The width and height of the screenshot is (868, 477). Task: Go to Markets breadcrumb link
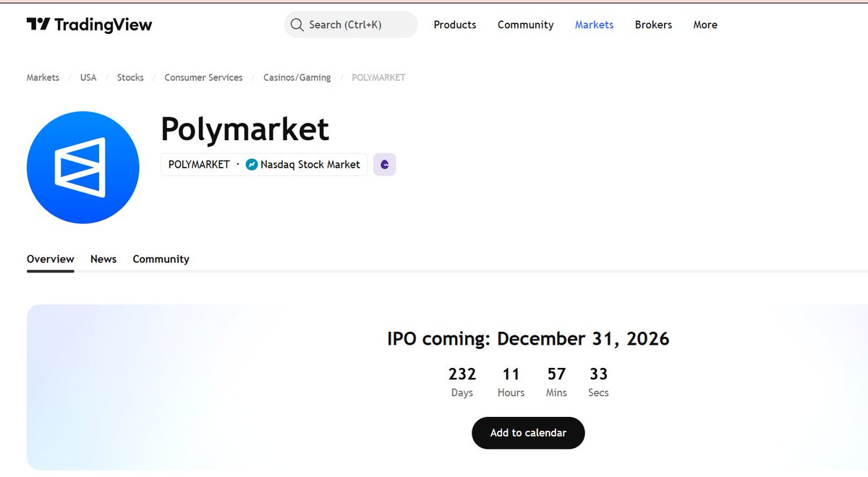pos(43,77)
